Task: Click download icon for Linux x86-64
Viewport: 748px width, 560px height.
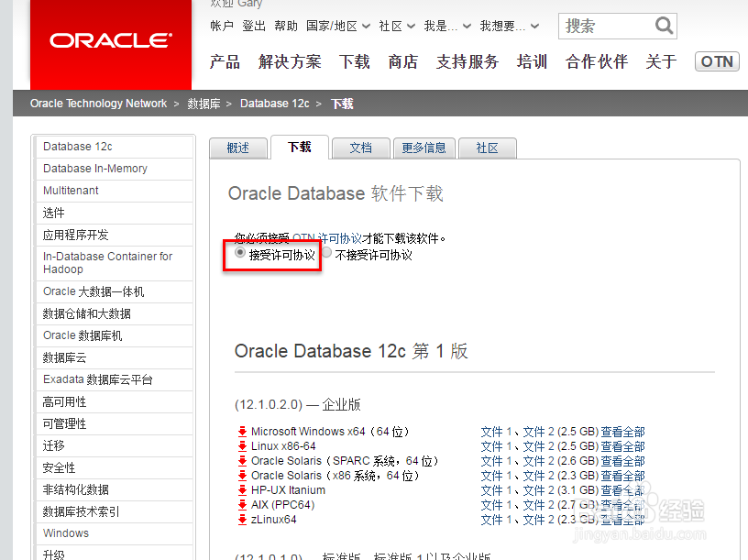Action: [x=242, y=446]
